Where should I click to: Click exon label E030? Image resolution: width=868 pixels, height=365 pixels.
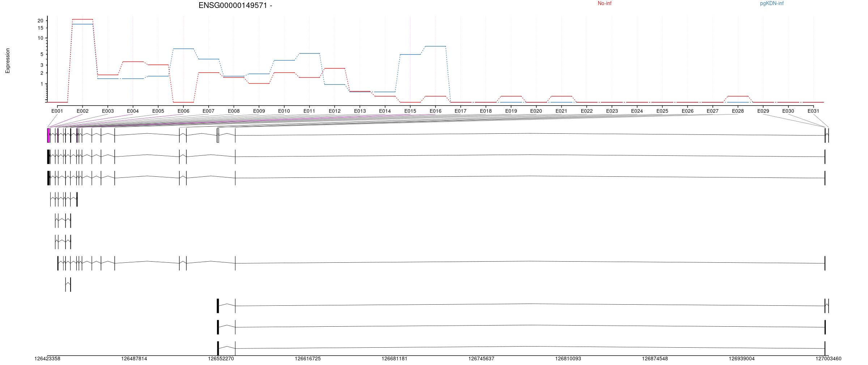tap(788, 111)
